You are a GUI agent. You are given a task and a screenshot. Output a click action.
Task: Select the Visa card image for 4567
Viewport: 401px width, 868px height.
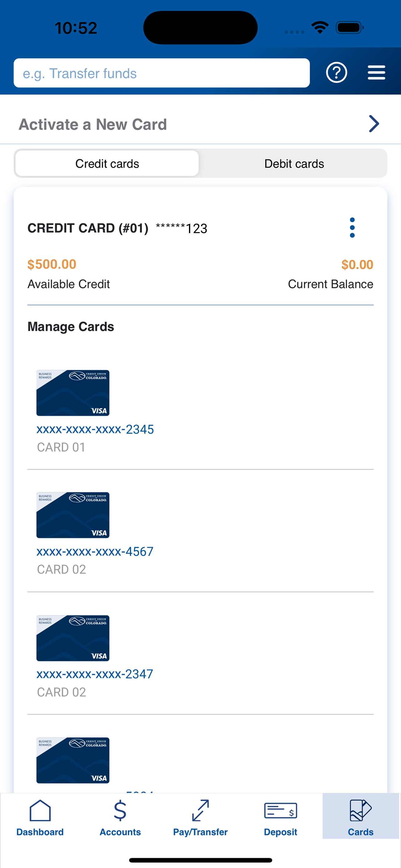(x=73, y=515)
